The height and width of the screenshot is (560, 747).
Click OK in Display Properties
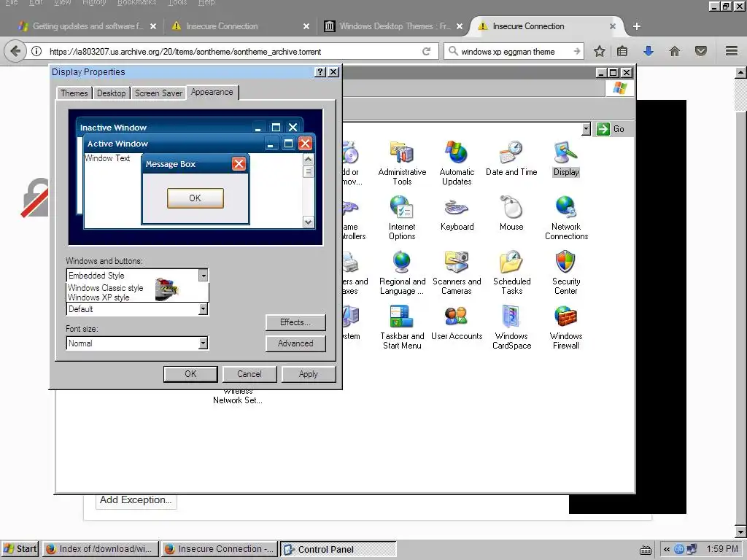click(x=190, y=374)
